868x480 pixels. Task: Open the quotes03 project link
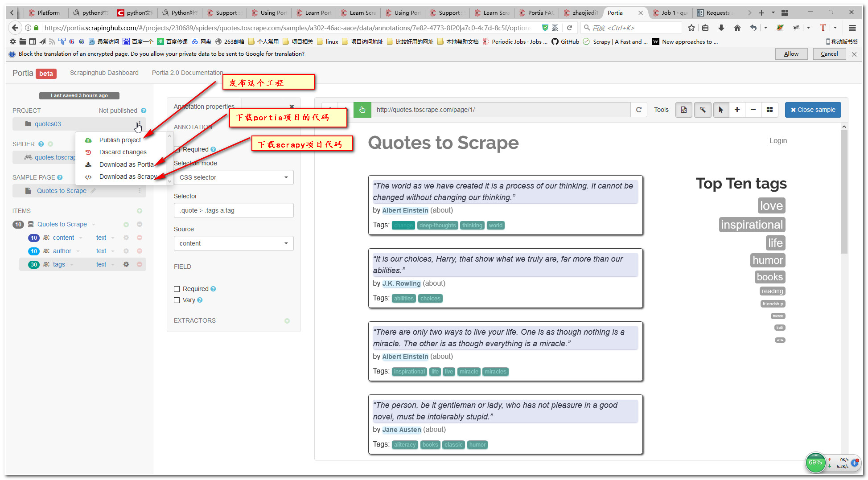(x=48, y=124)
